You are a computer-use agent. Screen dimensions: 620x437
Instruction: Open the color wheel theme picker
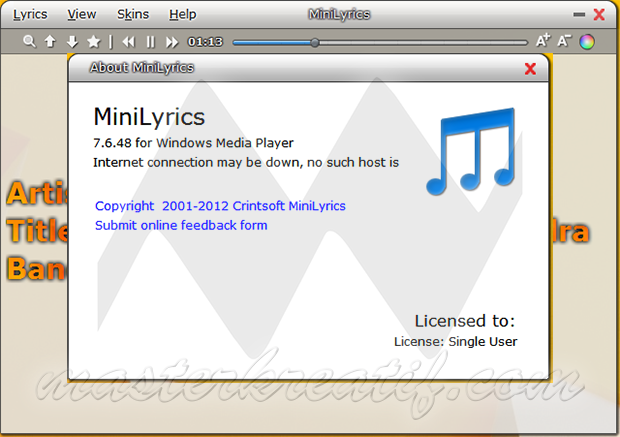click(x=587, y=42)
